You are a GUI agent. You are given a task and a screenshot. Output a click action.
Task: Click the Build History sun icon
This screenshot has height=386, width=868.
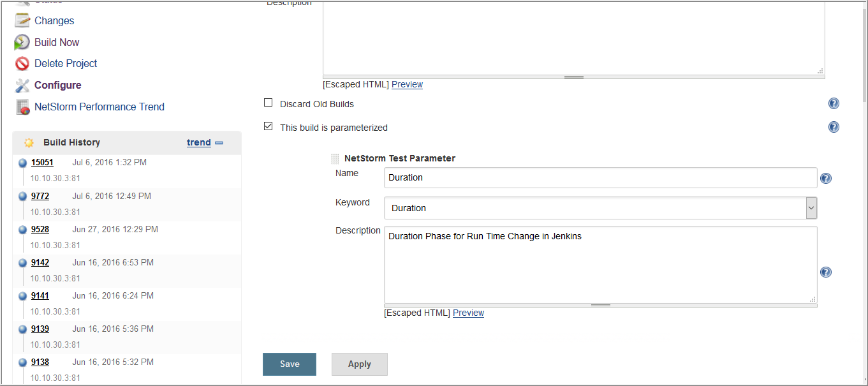29,142
